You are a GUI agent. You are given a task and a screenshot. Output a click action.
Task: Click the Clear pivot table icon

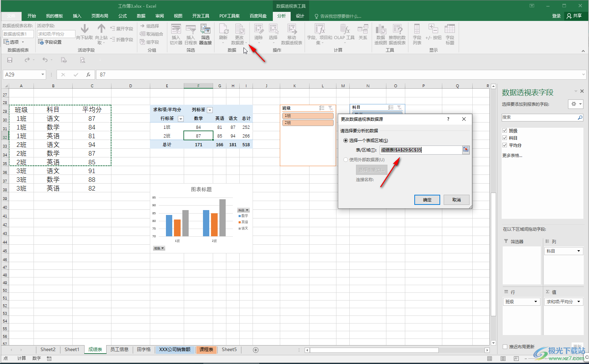(x=259, y=29)
